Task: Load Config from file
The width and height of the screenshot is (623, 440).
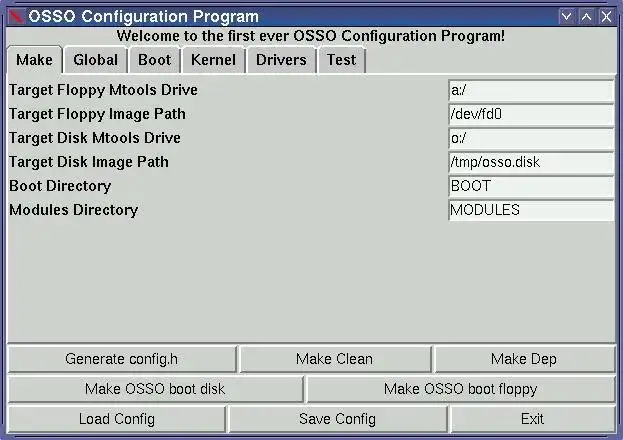Action: coord(117,419)
